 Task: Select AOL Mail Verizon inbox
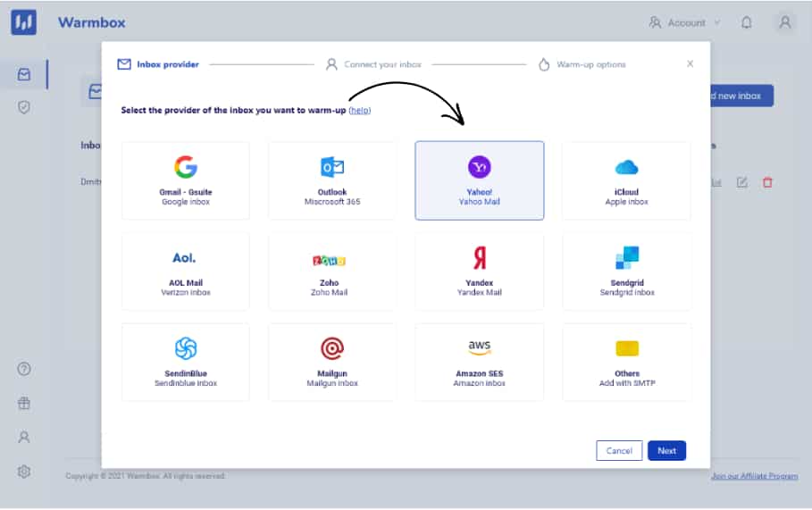pyautogui.click(x=186, y=272)
